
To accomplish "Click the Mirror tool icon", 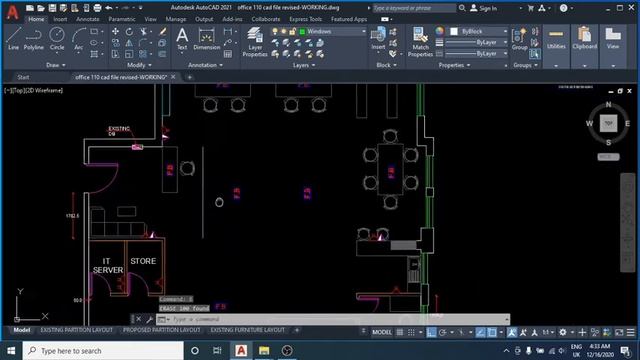I will click(129, 42).
